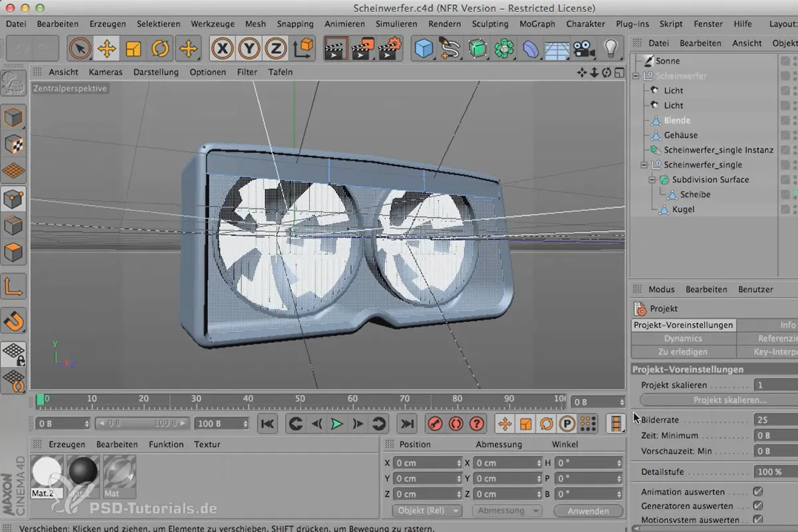Toggle Z axis lock
Screen dimensions: 798x532
pyautogui.click(x=275, y=49)
